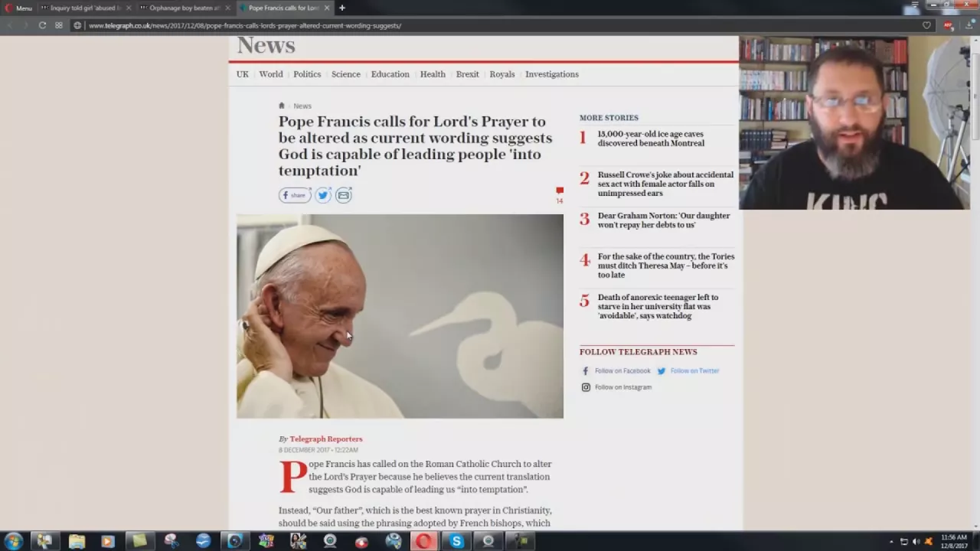Click the Pope Francis article photo
Image resolution: width=980 pixels, height=551 pixels.
tap(400, 316)
